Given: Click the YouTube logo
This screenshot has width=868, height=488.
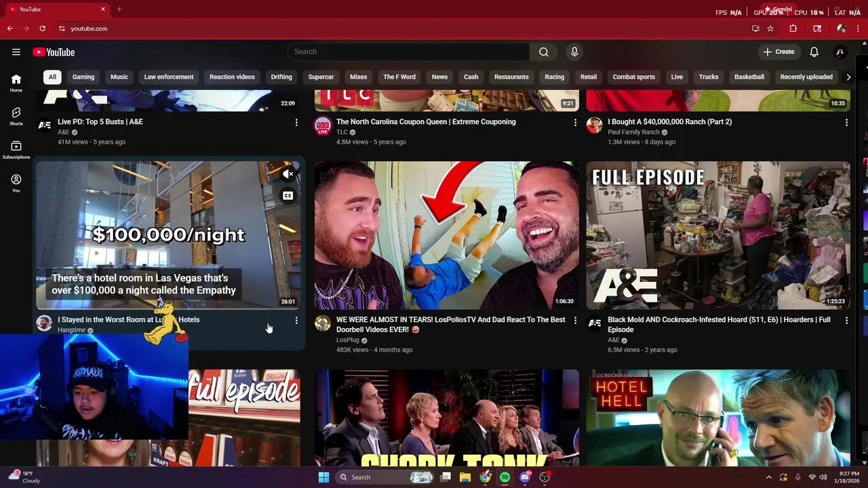Looking at the screenshot, I should (54, 52).
